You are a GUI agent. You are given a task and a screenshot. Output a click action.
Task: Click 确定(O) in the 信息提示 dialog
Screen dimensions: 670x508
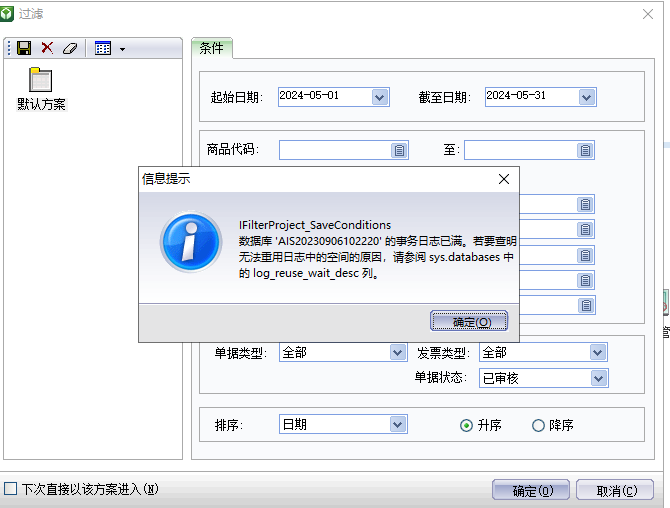pyautogui.click(x=469, y=322)
